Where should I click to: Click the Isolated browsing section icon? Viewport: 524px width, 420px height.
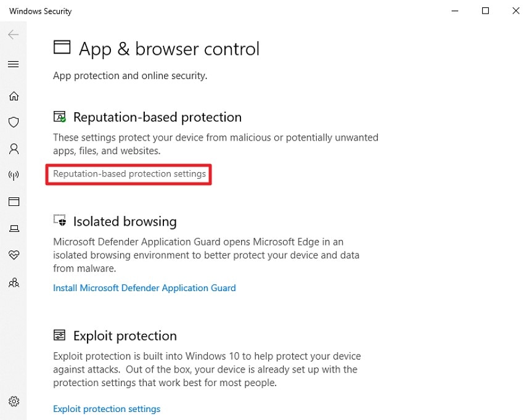[59, 220]
